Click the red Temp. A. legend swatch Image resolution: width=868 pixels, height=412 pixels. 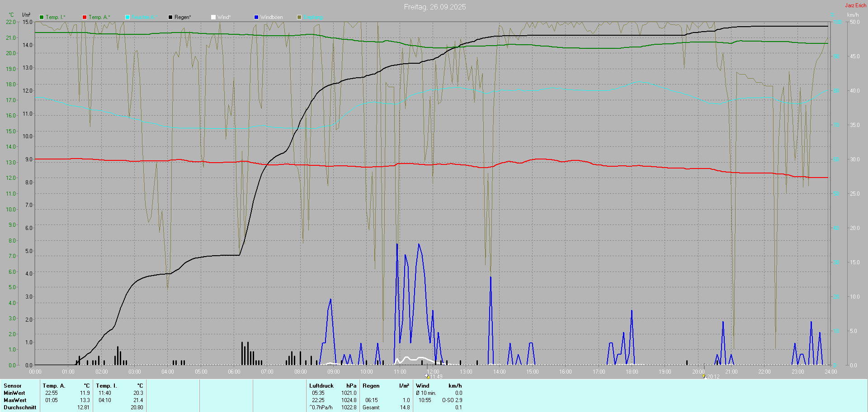click(85, 17)
